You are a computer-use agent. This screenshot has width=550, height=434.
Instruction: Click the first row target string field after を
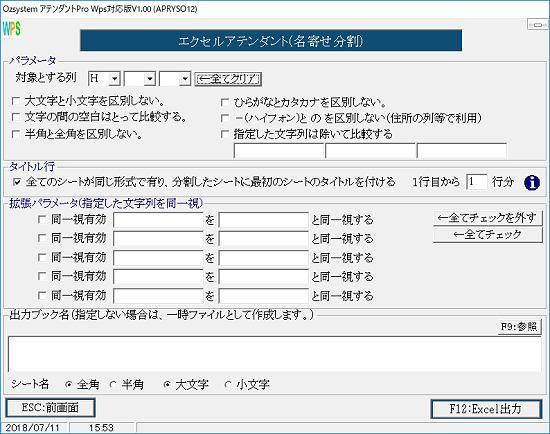coord(263,220)
